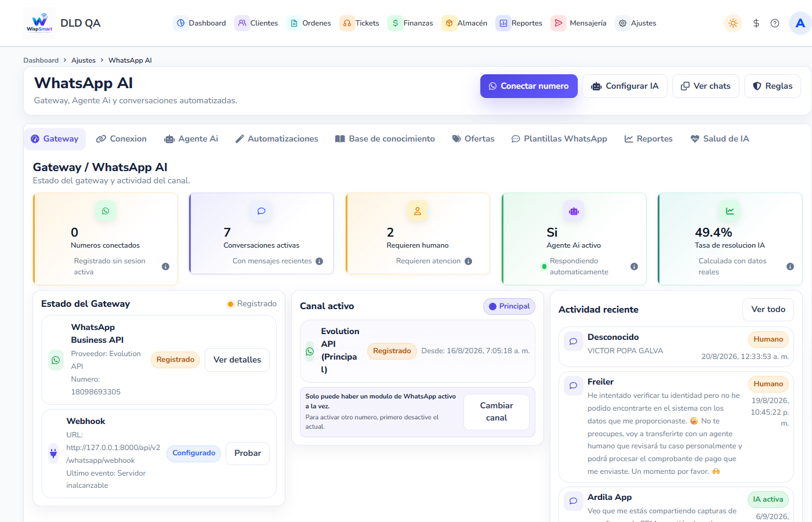Click robot icon on Agente Ai activo card

click(x=574, y=211)
